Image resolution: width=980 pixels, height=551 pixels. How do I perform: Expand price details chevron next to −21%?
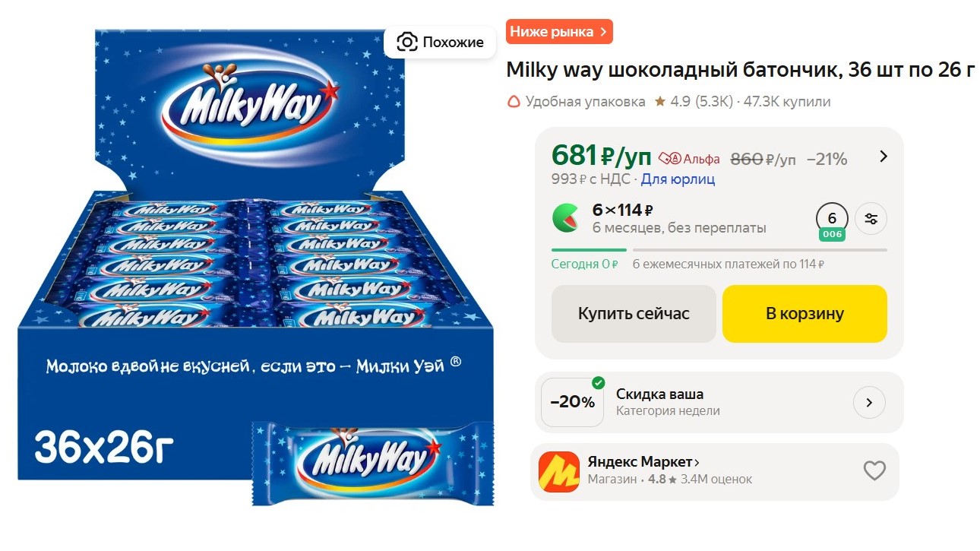(884, 157)
